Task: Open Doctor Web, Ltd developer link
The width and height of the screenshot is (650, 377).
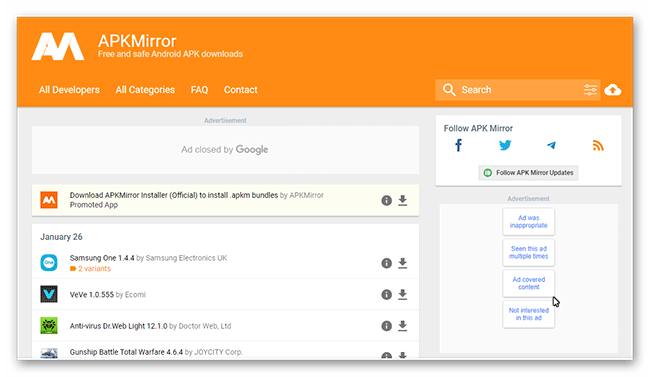Action: tap(205, 326)
